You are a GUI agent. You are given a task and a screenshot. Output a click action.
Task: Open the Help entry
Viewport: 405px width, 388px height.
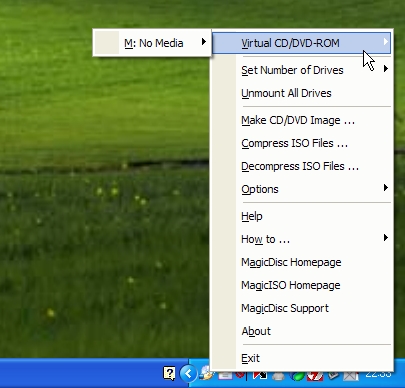click(301, 216)
